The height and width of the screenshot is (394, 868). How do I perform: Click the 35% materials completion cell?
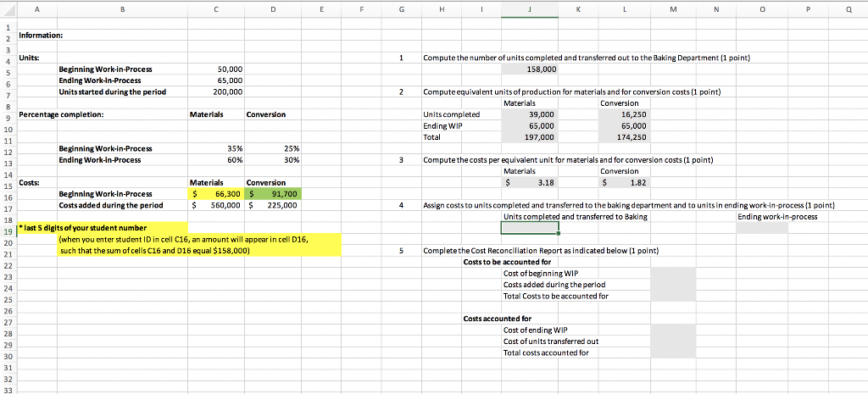(x=215, y=148)
